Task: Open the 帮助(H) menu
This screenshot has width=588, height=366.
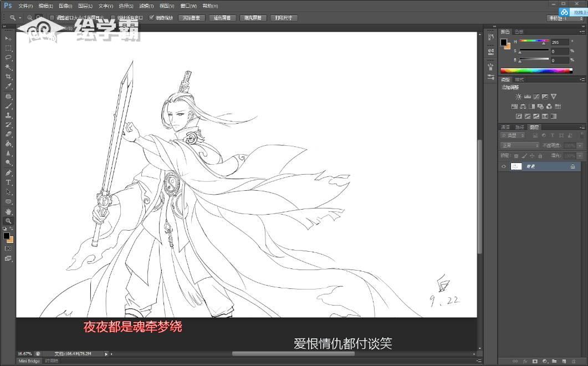Action: (210, 6)
